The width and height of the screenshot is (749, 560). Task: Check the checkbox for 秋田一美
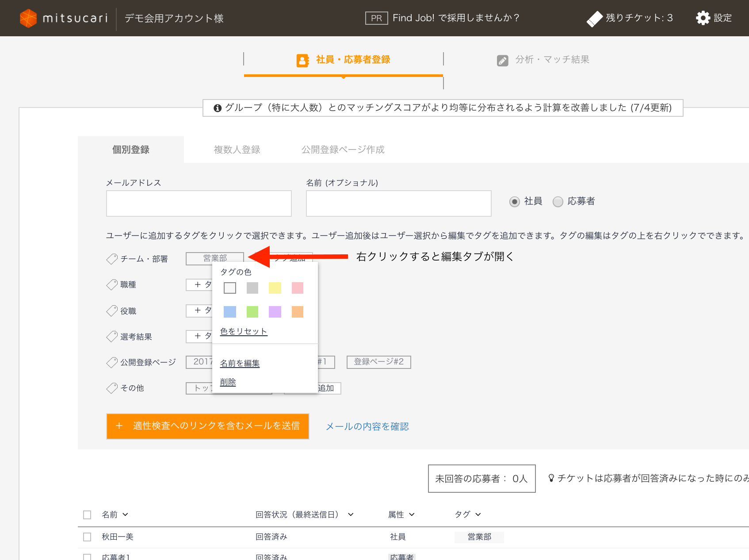pos(87,537)
